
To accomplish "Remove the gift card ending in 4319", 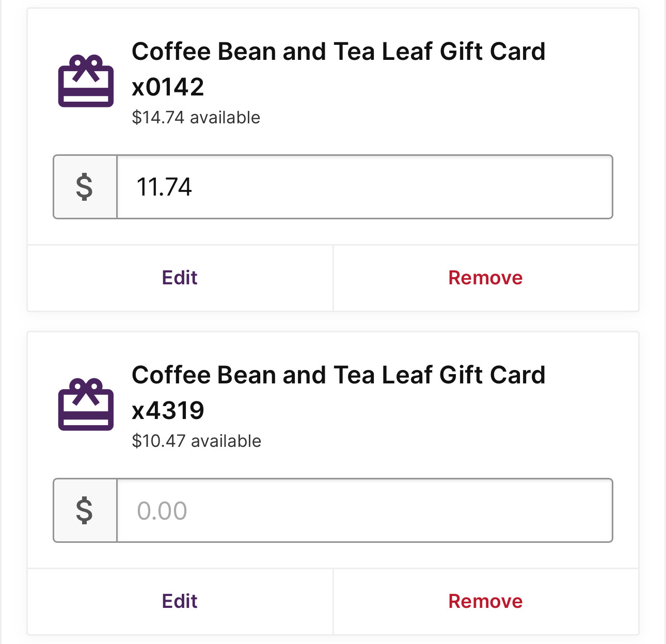I will 485,602.
